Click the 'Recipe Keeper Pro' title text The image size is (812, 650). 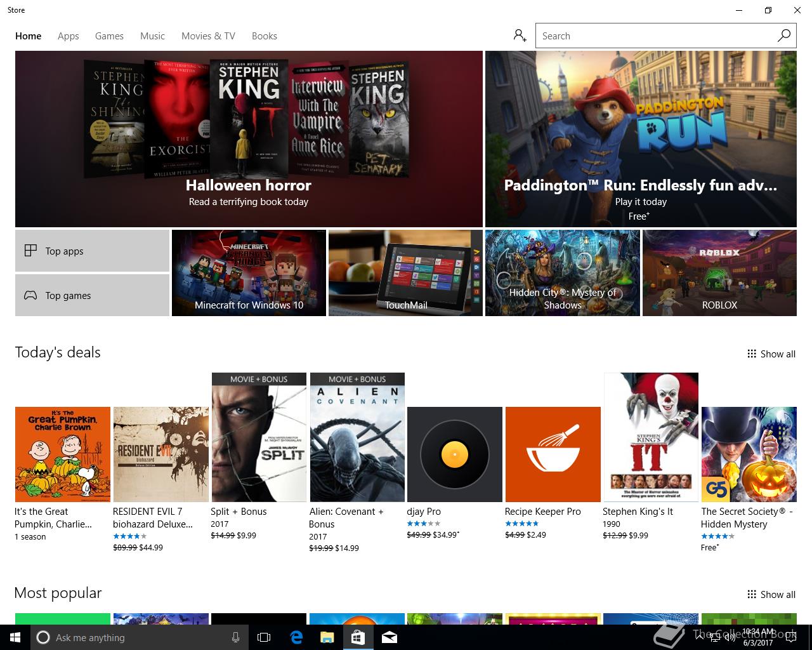point(543,512)
